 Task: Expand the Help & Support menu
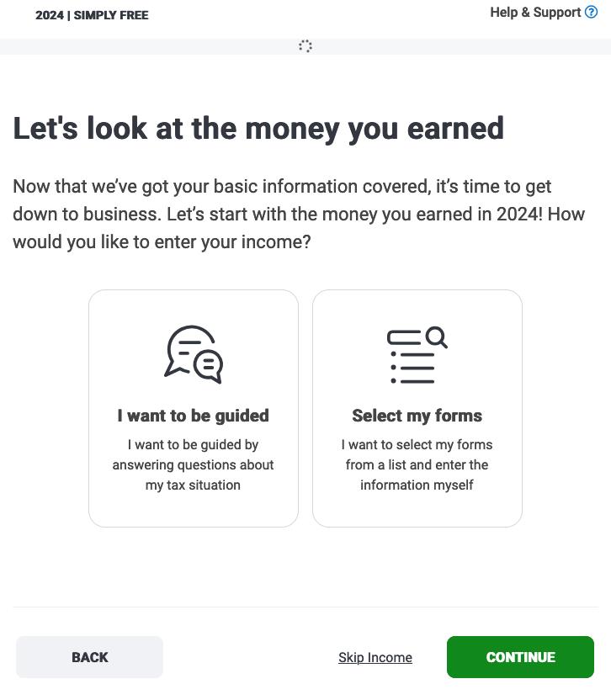tap(544, 12)
